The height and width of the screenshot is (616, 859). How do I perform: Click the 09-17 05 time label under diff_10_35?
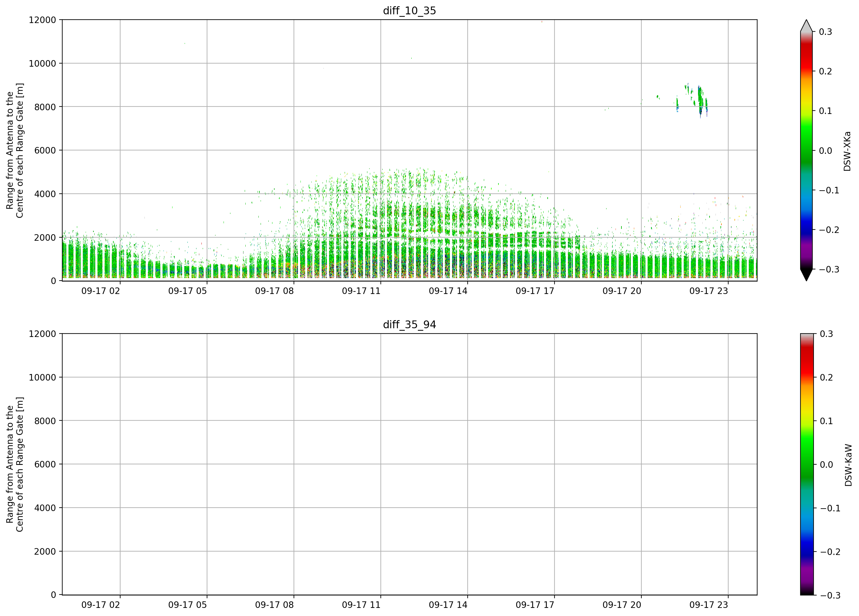click(187, 291)
